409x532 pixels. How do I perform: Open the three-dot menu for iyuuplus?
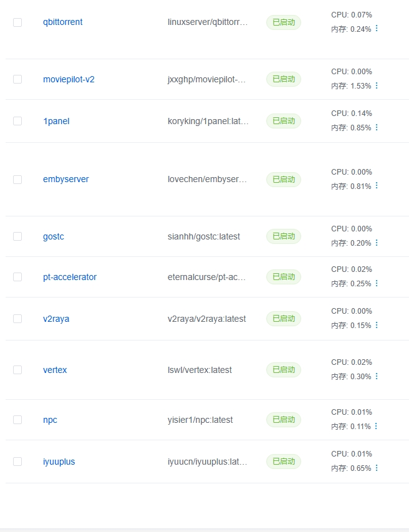click(x=377, y=468)
